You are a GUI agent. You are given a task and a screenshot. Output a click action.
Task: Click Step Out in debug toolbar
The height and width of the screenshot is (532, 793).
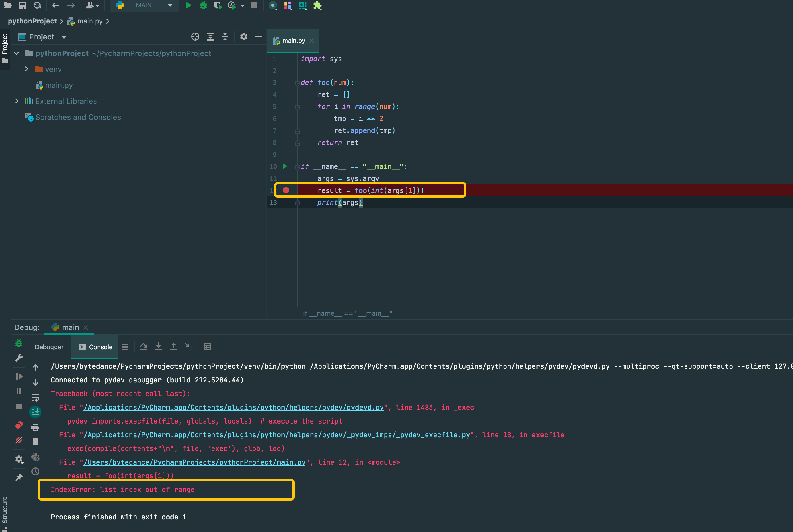pos(173,347)
